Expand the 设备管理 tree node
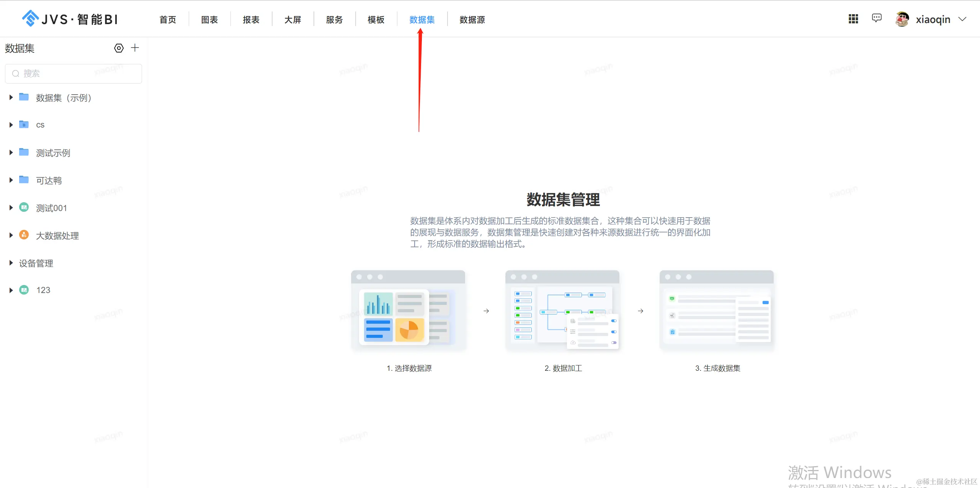Screen dimensions: 980x488 point(11,263)
